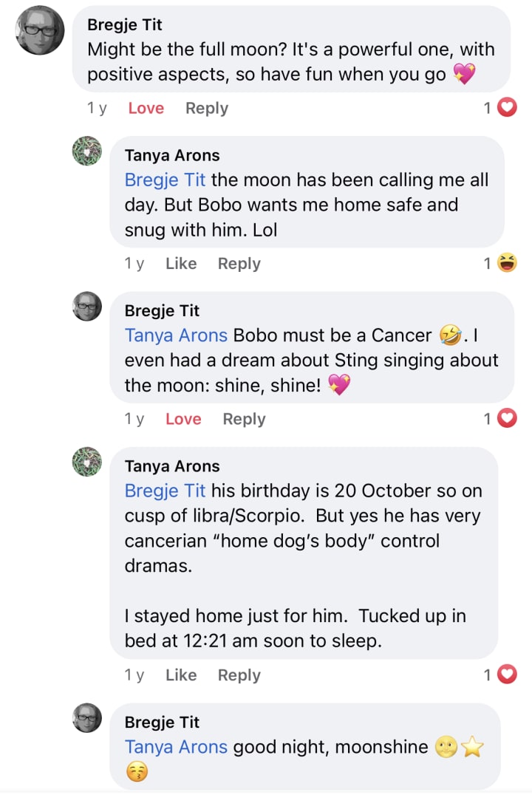532x795 pixels.
Task: Reply to Bregje's full moon comment
Action: pos(207,109)
